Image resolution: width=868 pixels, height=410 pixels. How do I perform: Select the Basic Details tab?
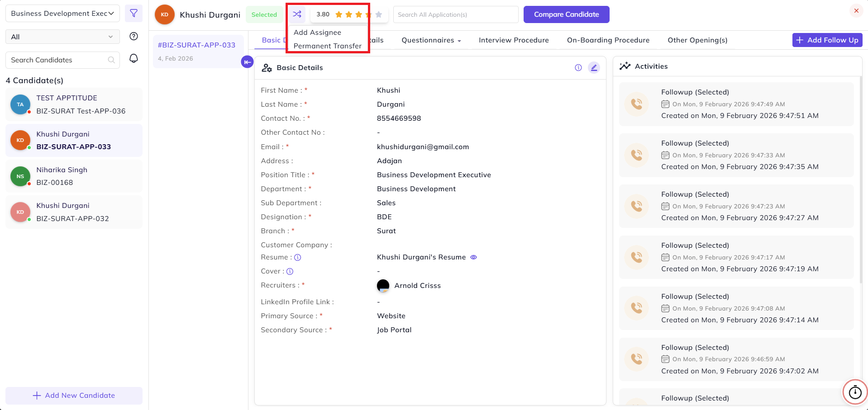pos(274,40)
